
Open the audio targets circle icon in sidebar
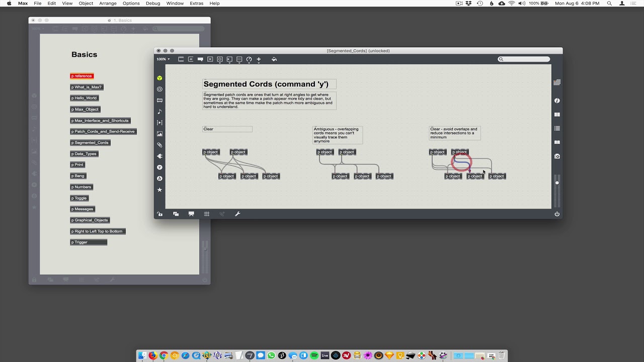(159, 89)
